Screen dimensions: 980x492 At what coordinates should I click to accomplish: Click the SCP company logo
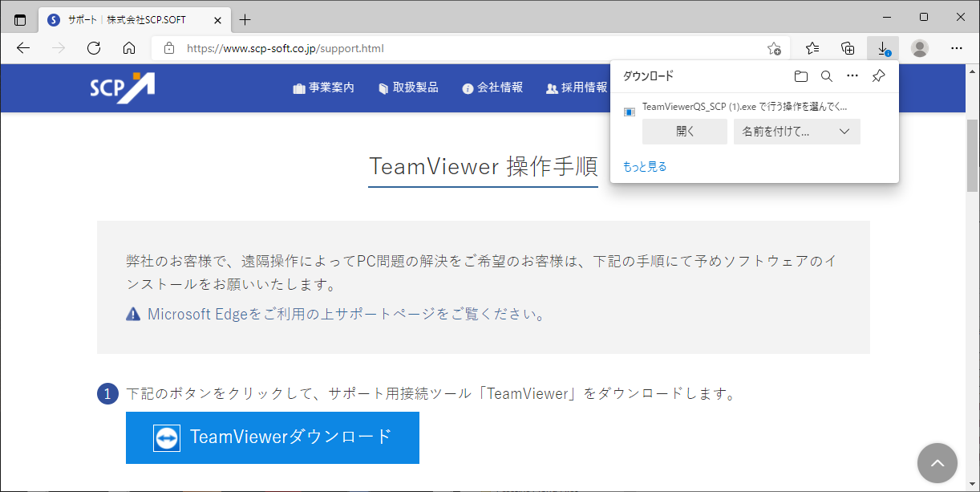[x=122, y=87]
